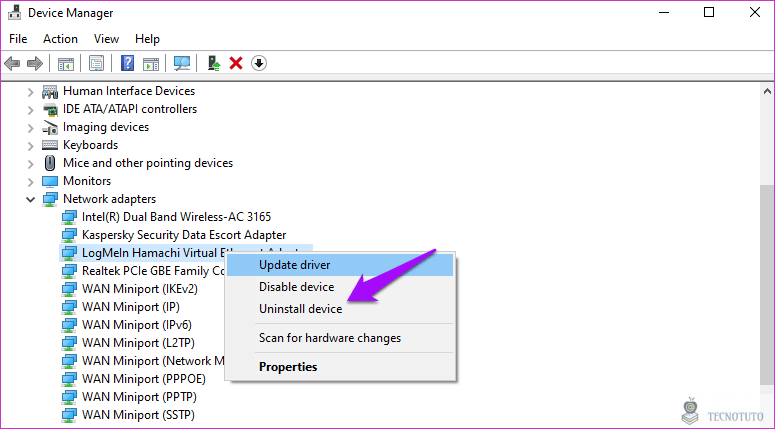Open the Action menu
This screenshot has height=429, width=775.
click(60, 39)
